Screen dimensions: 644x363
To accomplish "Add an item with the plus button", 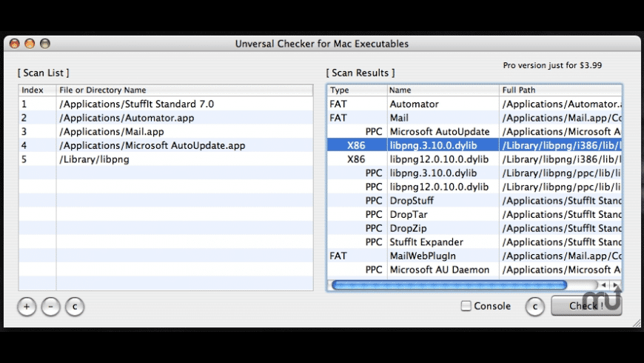I will [x=27, y=307].
